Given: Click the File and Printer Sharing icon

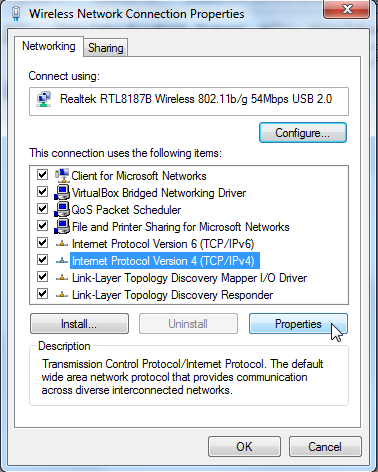Looking at the screenshot, I should point(62,226).
